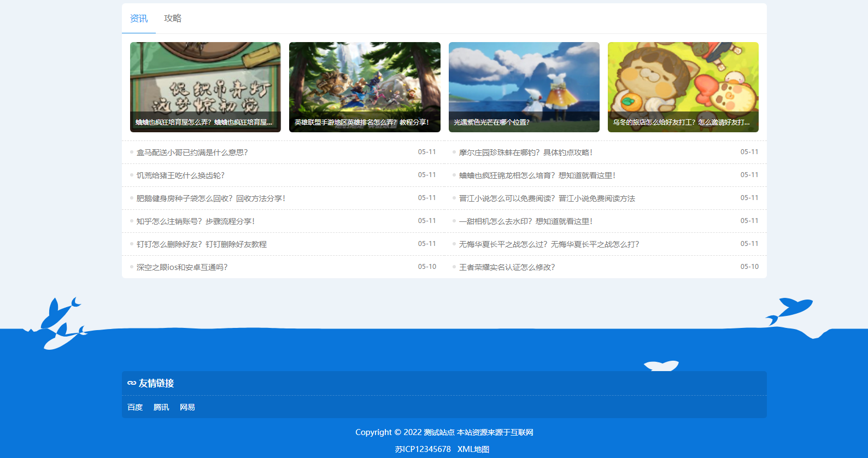
Task: Open article 蛐蛐也疯狂锦龙相怎么培育
Action: pyautogui.click(x=537, y=175)
